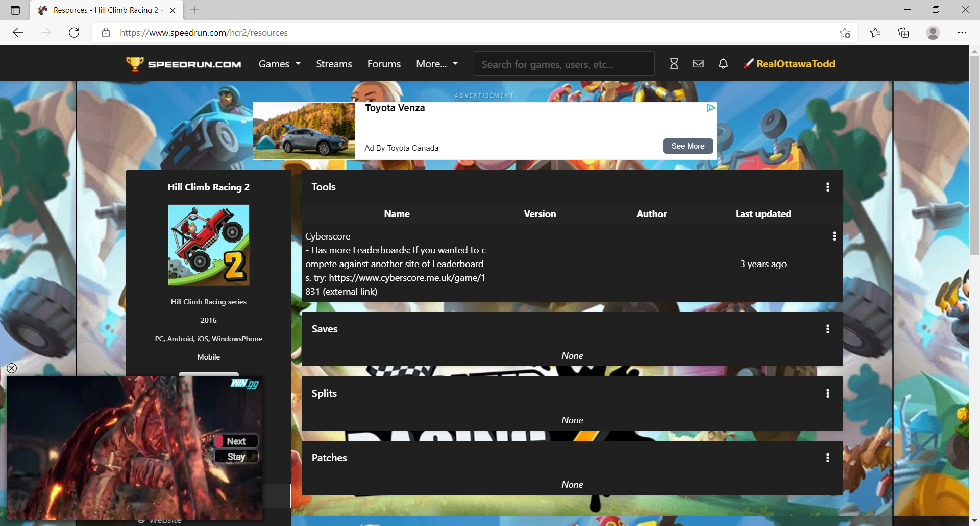Open browser Settings and more menu
The height and width of the screenshot is (526, 980).
pos(962,33)
